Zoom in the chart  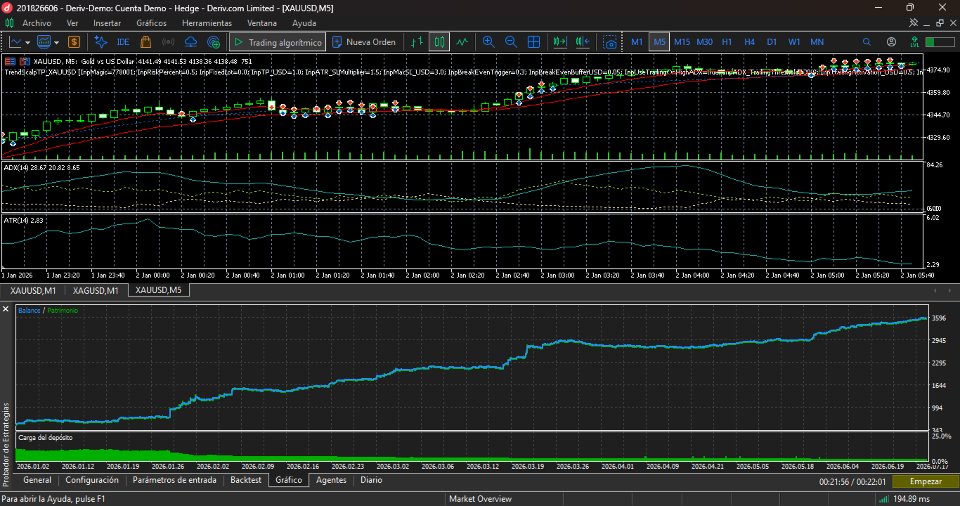[x=489, y=42]
